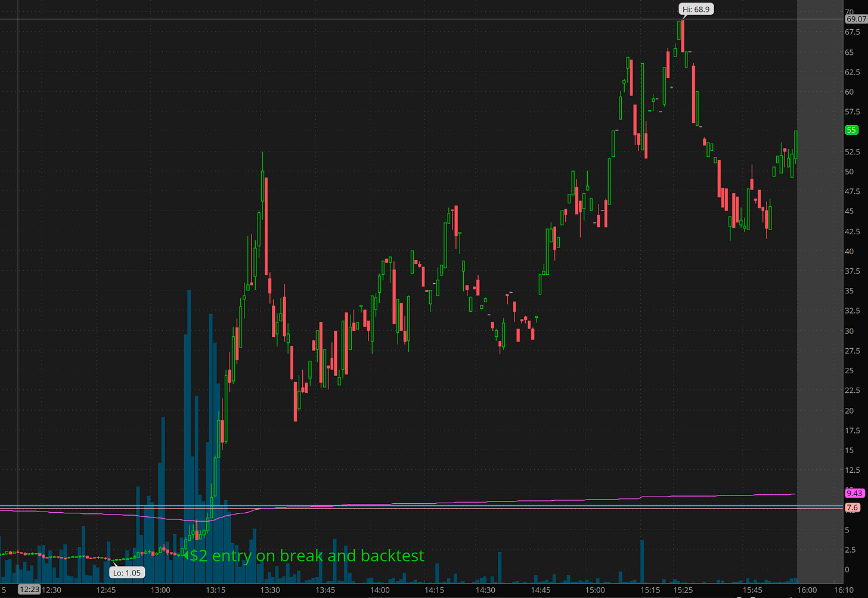The image size is (868, 598).
Task: Click the 14:30 time axis label
Action: coord(485,590)
